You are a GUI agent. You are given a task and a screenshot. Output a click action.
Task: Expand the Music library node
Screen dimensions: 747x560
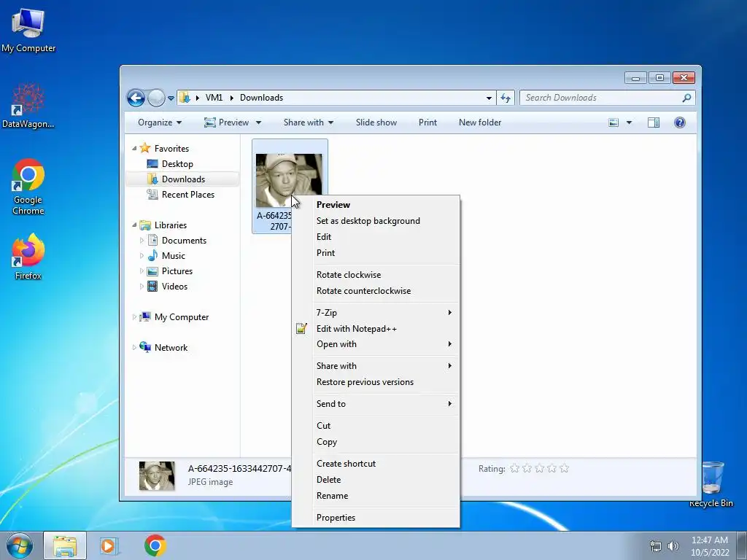pos(142,256)
